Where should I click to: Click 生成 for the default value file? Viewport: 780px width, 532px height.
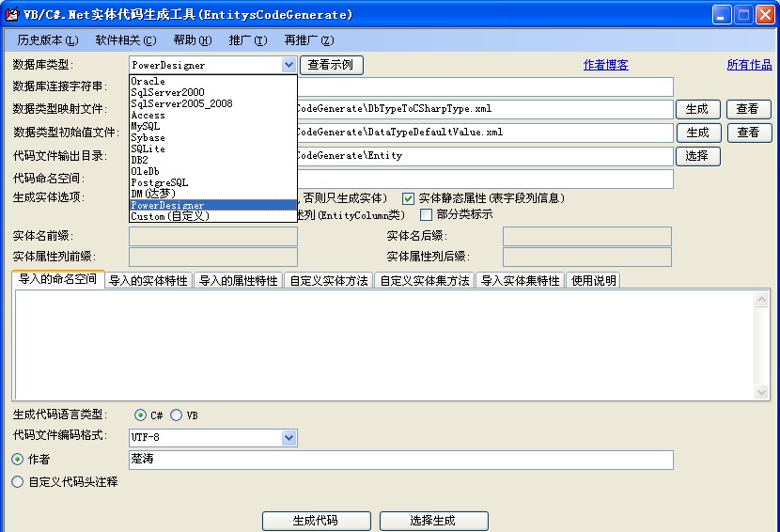point(698,133)
